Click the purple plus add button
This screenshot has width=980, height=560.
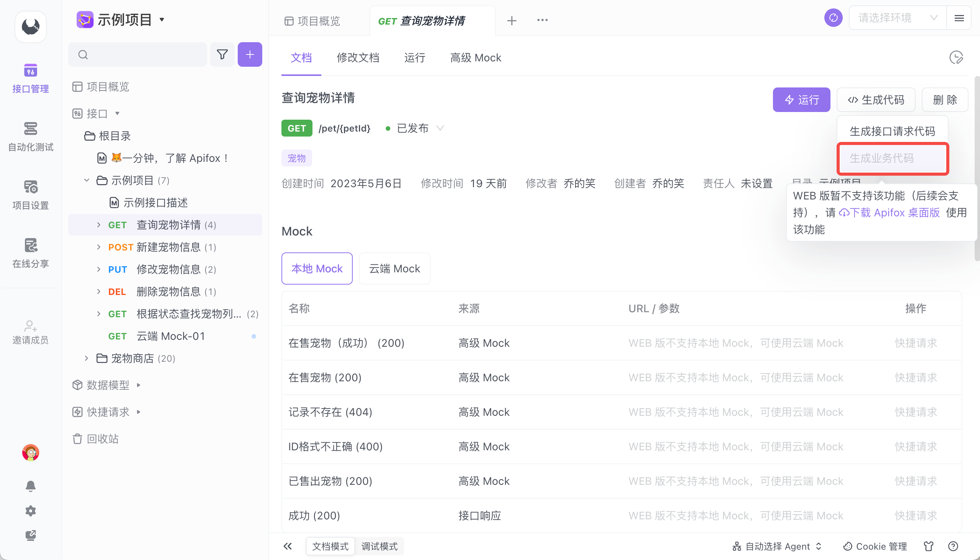250,54
